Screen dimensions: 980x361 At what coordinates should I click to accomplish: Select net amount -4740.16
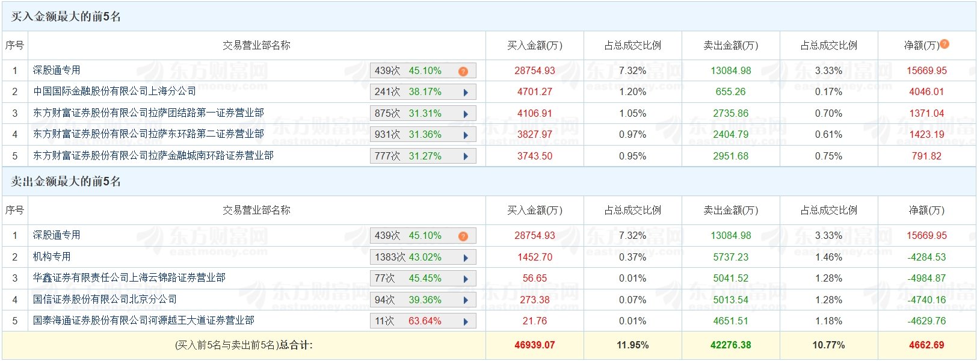click(x=927, y=300)
